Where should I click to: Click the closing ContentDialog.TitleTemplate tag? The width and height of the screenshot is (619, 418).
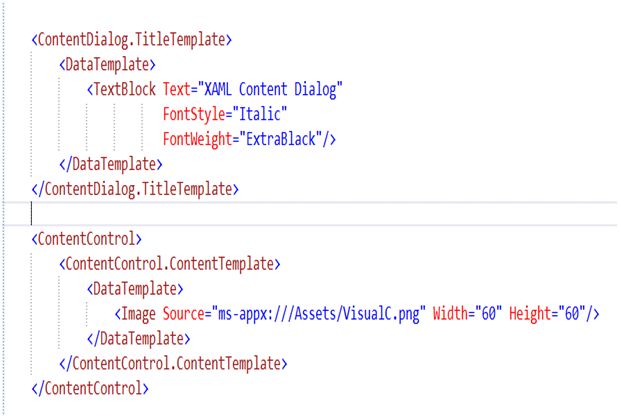(x=135, y=187)
